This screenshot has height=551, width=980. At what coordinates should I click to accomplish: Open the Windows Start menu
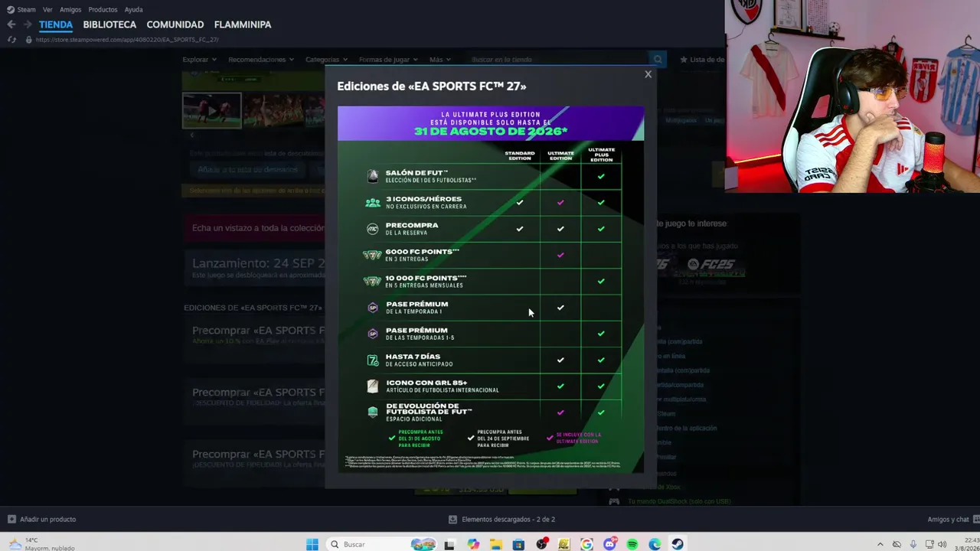312,544
